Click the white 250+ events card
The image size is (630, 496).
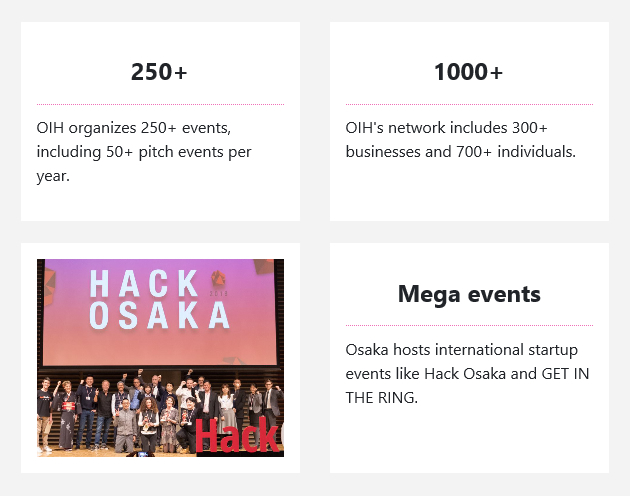(160, 121)
